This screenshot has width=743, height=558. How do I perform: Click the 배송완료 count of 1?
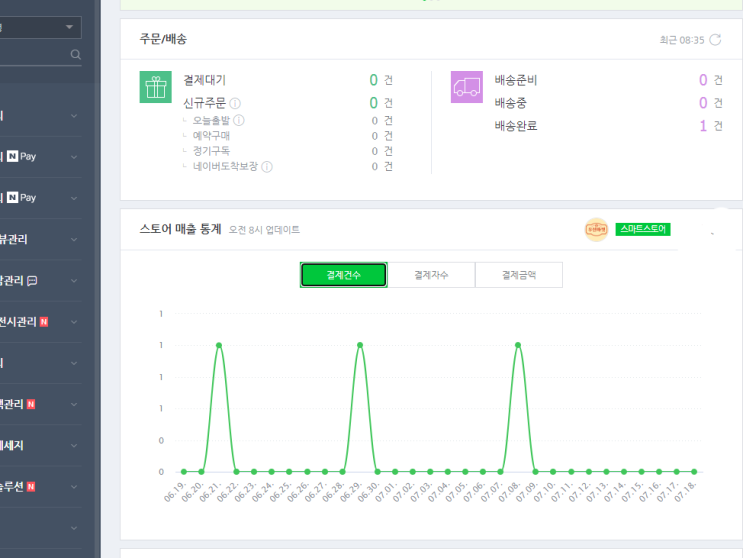coord(703,126)
